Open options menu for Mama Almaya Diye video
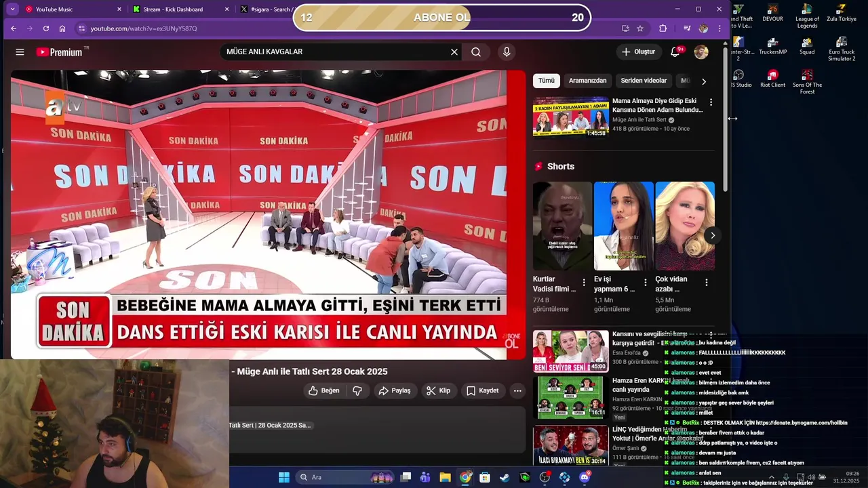 point(711,102)
